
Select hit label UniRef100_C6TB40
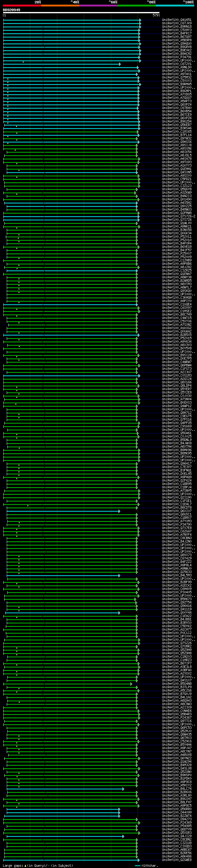[x=177, y=108]
